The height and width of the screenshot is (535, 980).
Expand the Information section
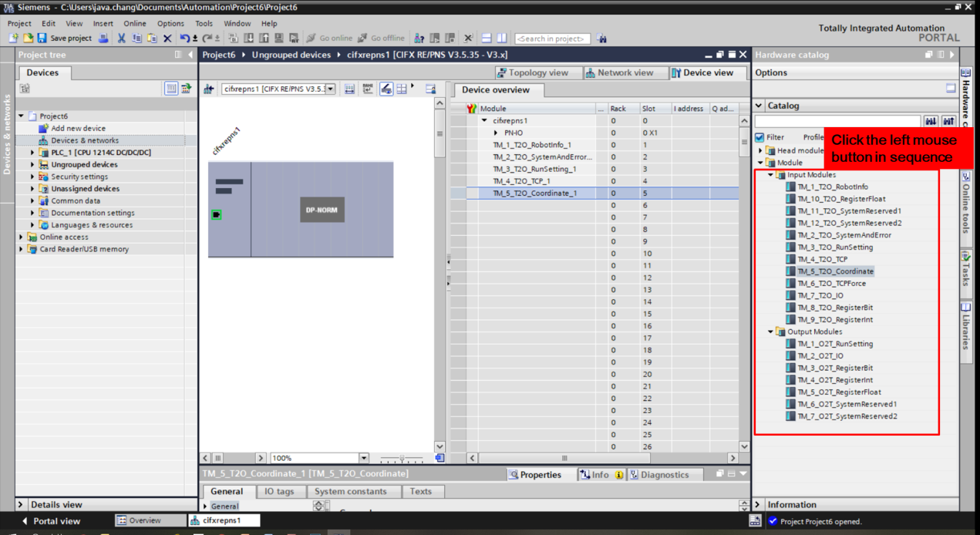(x=758, y=505)
